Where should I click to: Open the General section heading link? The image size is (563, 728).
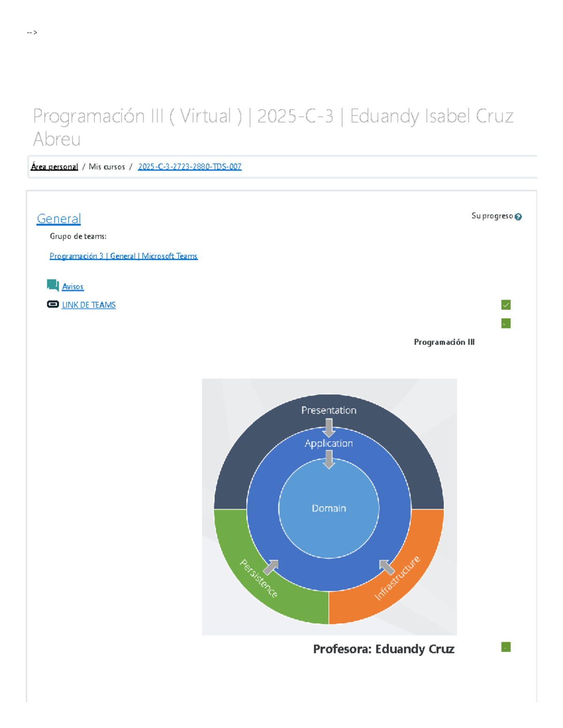[59, 219]
